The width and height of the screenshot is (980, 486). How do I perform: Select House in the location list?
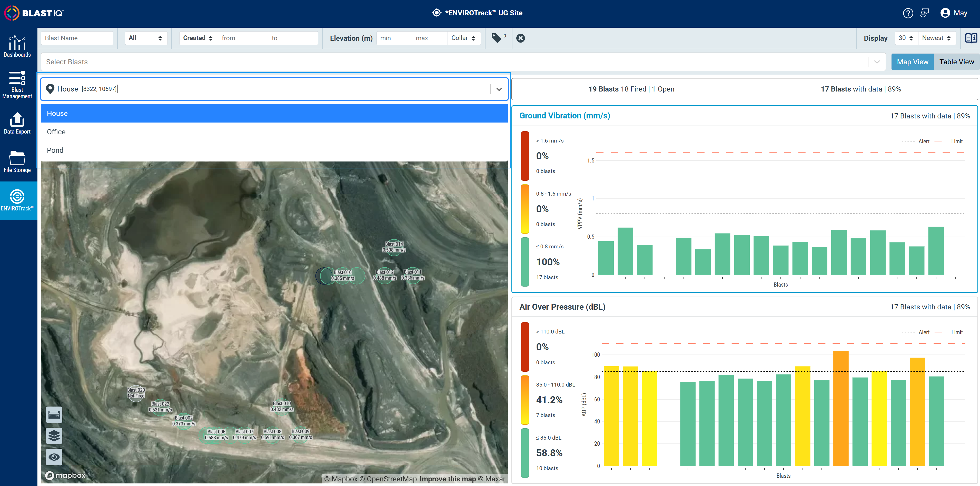click(274, 113)
